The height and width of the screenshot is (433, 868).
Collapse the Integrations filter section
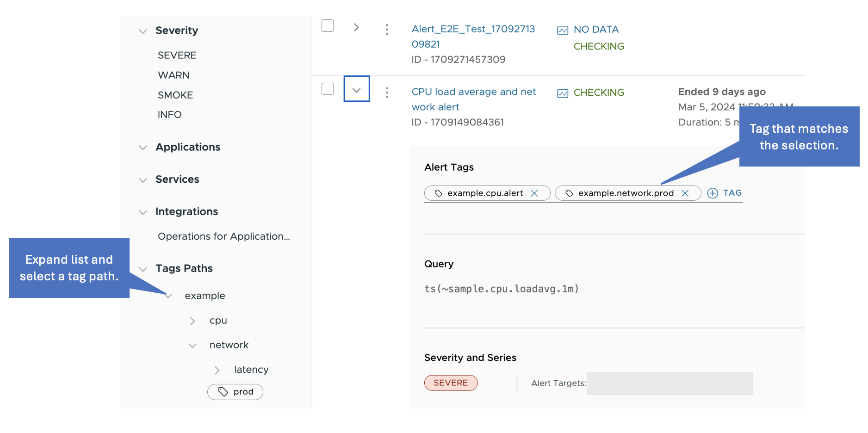tap(143, 213)
